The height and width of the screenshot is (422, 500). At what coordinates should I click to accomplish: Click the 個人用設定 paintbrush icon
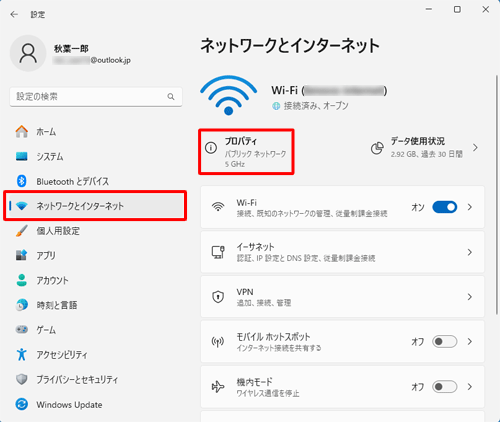22,231
